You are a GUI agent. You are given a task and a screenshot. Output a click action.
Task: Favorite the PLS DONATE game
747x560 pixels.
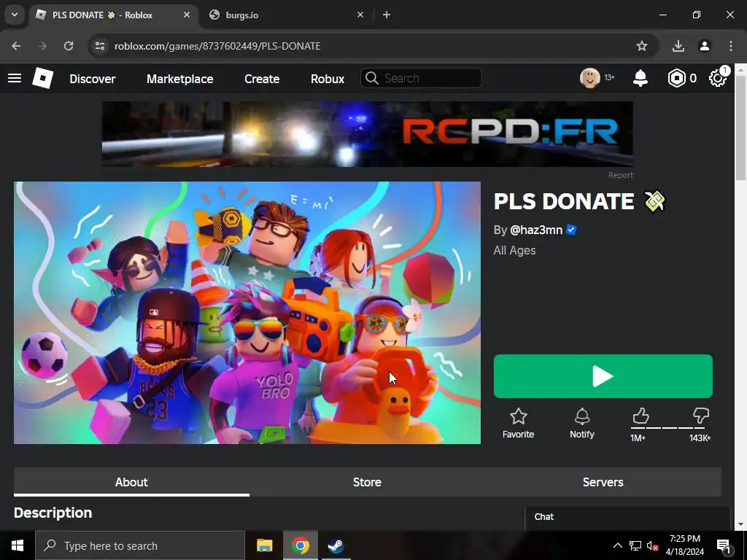pos(518,424)
